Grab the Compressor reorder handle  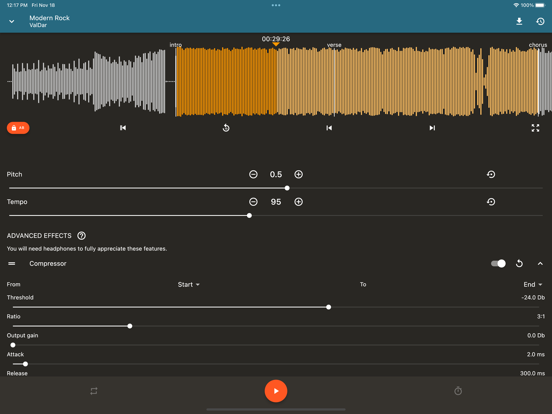(x=12, y=264)
